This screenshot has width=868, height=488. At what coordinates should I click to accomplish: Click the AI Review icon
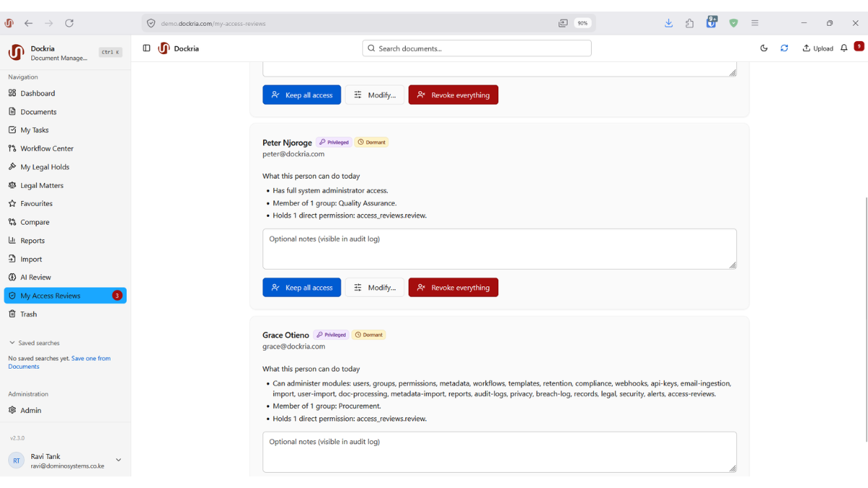point(12,277)
